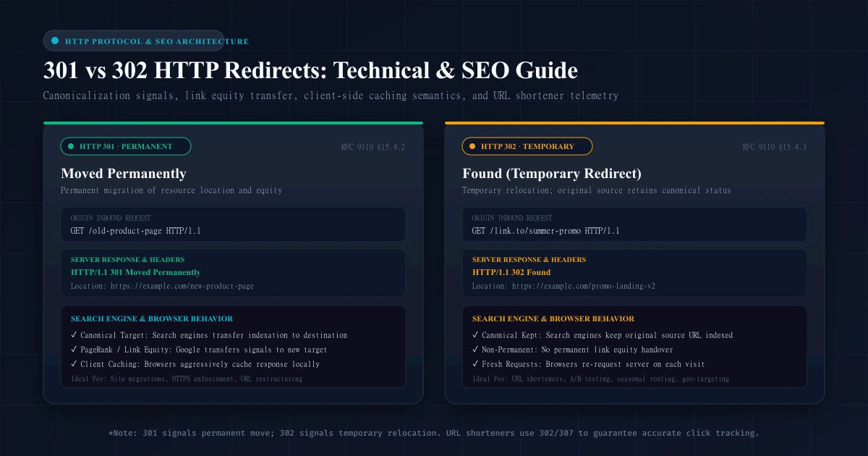This screenshot has height=456, width=868.
Task: Click the 'Fresh Requests' line
Action: click(589, 364)
